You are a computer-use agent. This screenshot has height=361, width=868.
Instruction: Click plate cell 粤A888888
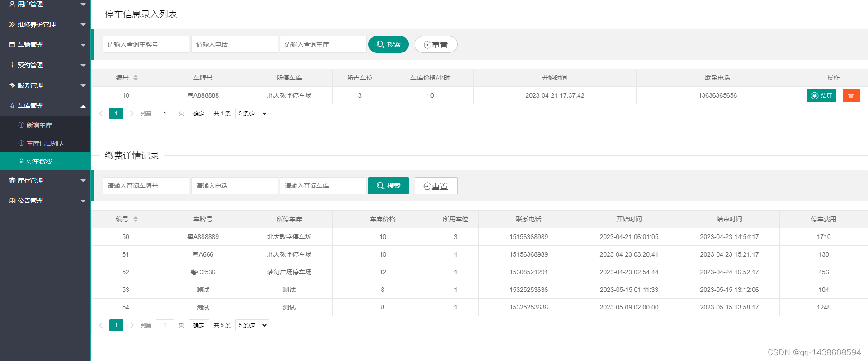(203, 95)
